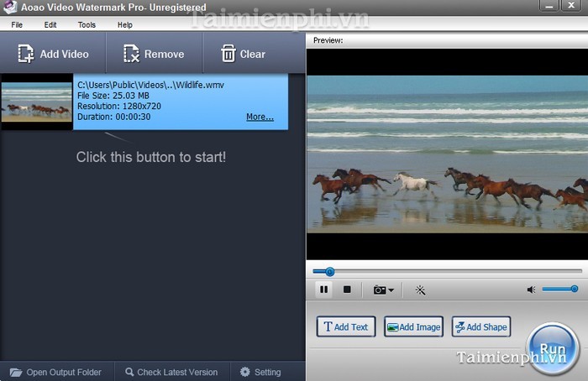Click the video seek progress slider
The height and width of the screenshot is (381, 588).
[x=448, y=271]
